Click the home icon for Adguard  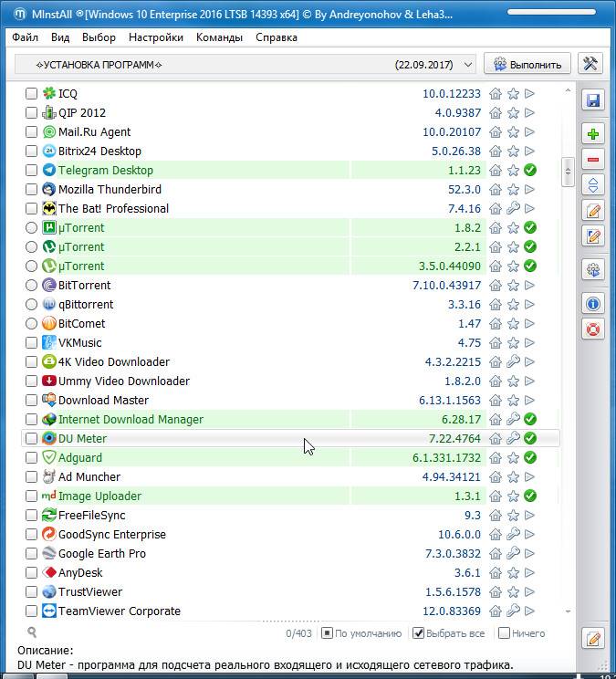pos(496,458)
